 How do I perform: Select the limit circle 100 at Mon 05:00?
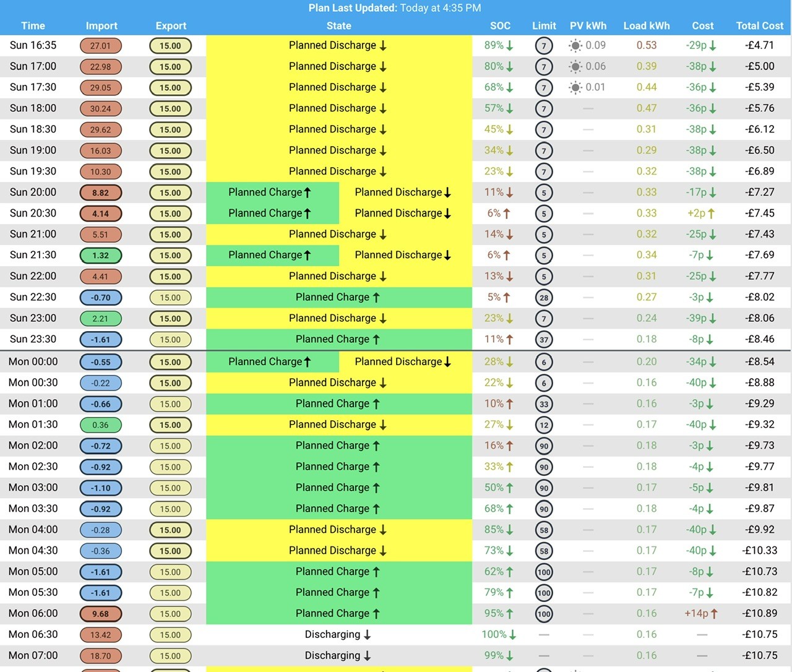tap(544, 572)
